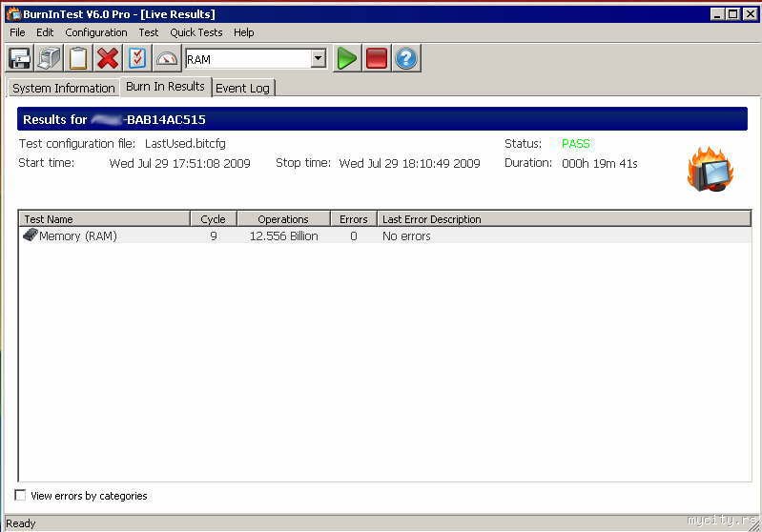Screen dimensions: 762x532
Task: Open the Configuration menu
Action: click(95, 32)
